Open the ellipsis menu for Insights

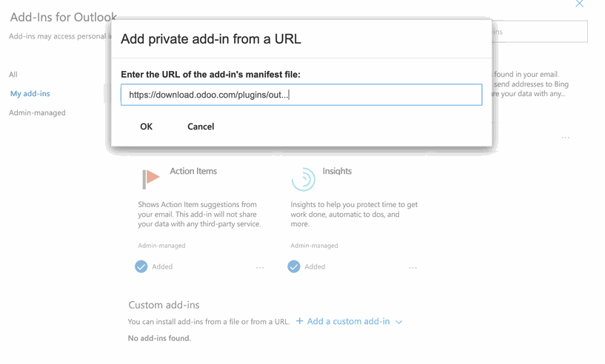click(x=413, y=268)
